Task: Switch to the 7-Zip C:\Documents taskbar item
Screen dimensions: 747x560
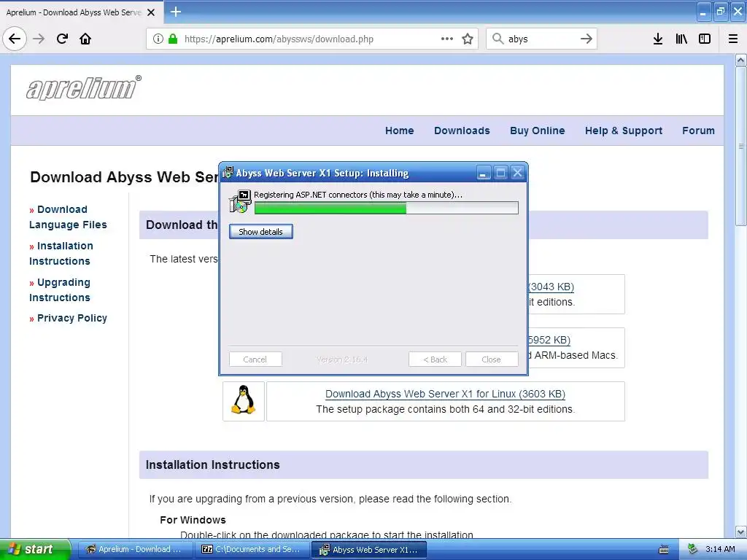Action: [x=252, y=549]
